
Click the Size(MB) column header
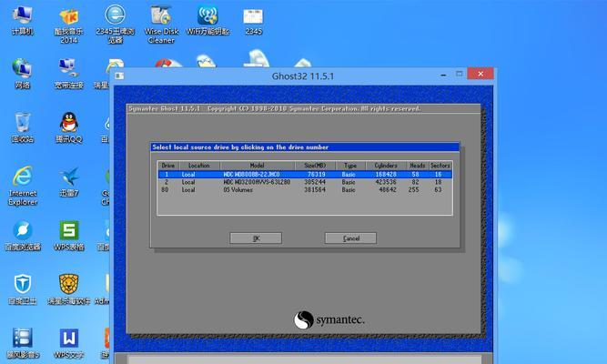[x=316, y=166]
